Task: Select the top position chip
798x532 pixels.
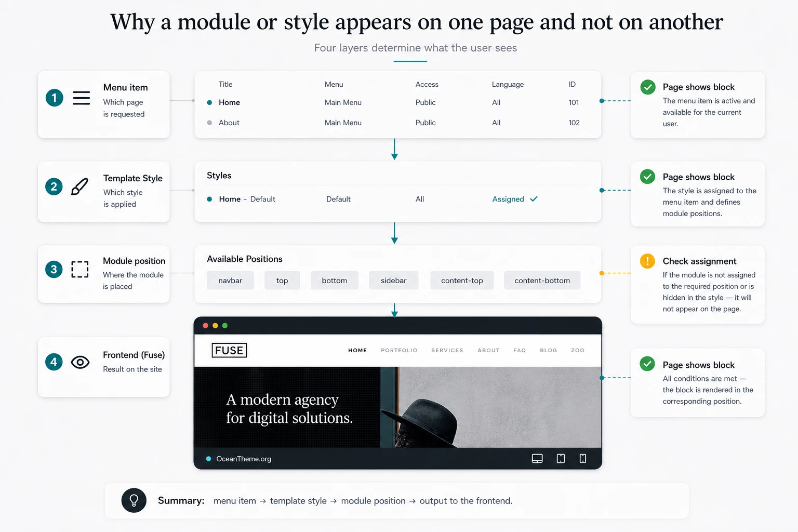Action: point(282,281)
